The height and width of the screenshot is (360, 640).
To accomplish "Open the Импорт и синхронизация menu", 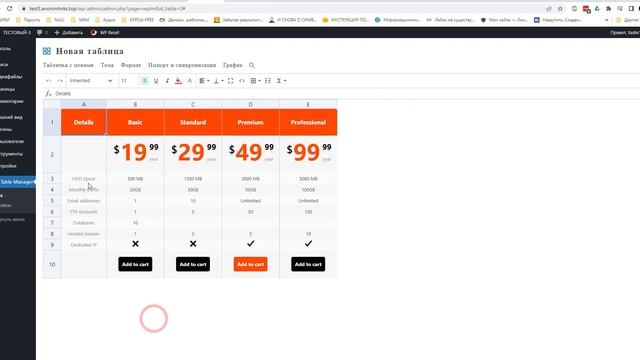I will pyautogui.click(x=182, y=65).
